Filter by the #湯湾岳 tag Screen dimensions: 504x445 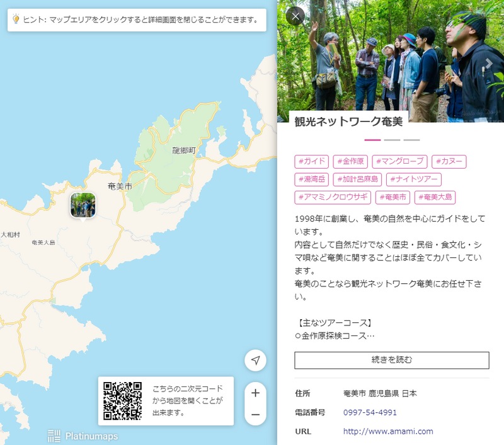311,179
